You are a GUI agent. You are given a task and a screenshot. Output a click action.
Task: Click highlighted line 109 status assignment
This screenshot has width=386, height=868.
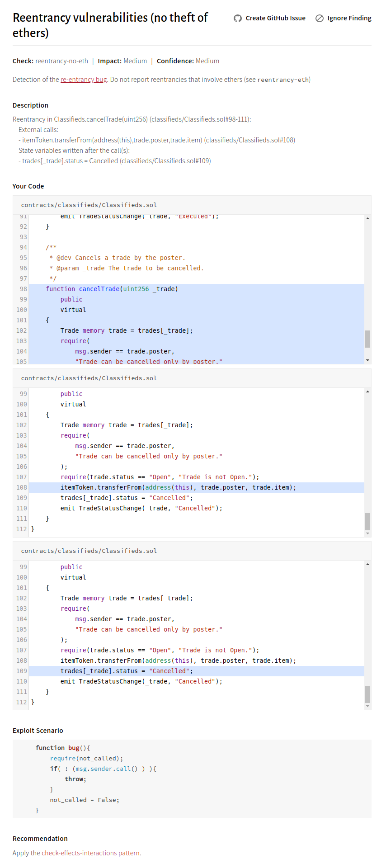point(127,671)
